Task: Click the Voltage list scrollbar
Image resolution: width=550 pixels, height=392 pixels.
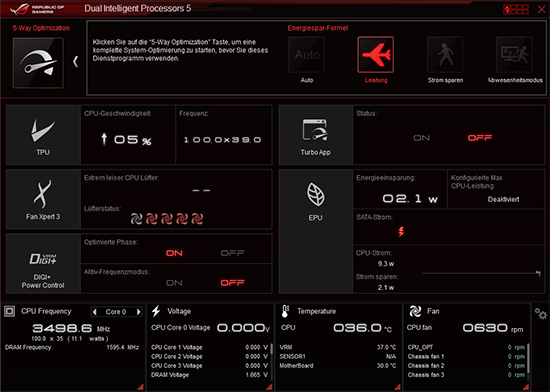Action: coord(271,348)
